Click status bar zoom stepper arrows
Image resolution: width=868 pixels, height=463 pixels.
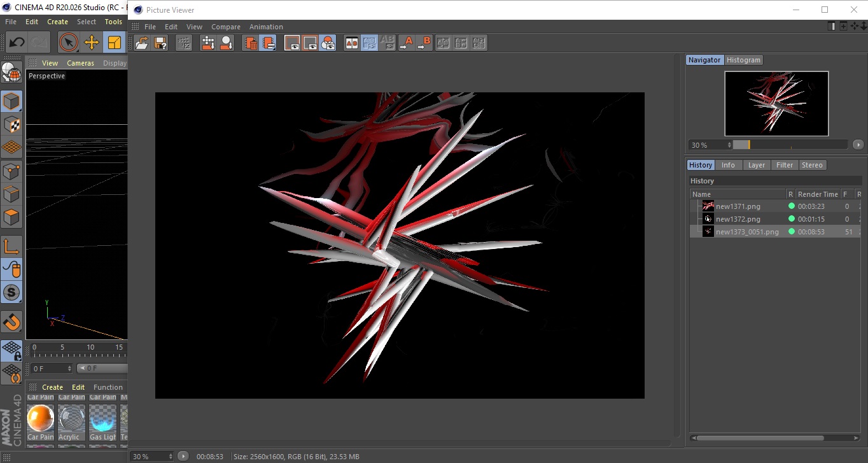pyautogui.click(x=170, y=457)
